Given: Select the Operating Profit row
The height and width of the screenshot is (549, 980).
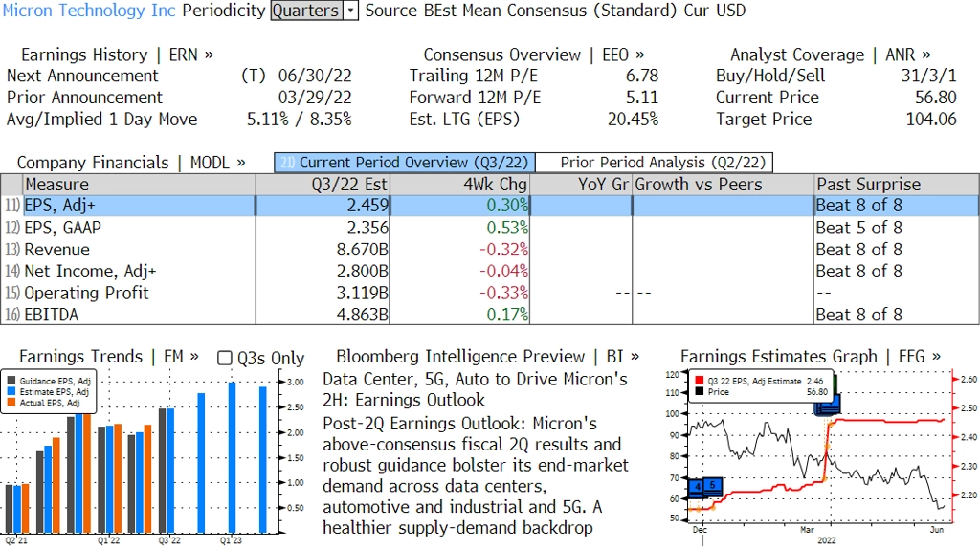Looking at the screenshot, I should pos(490,293).
